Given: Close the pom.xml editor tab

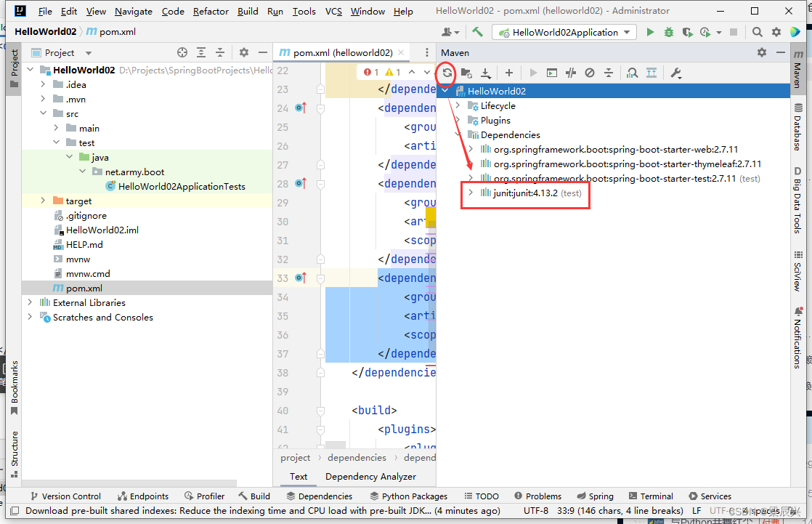Looking at the screenshot, I should coord(401,52).
